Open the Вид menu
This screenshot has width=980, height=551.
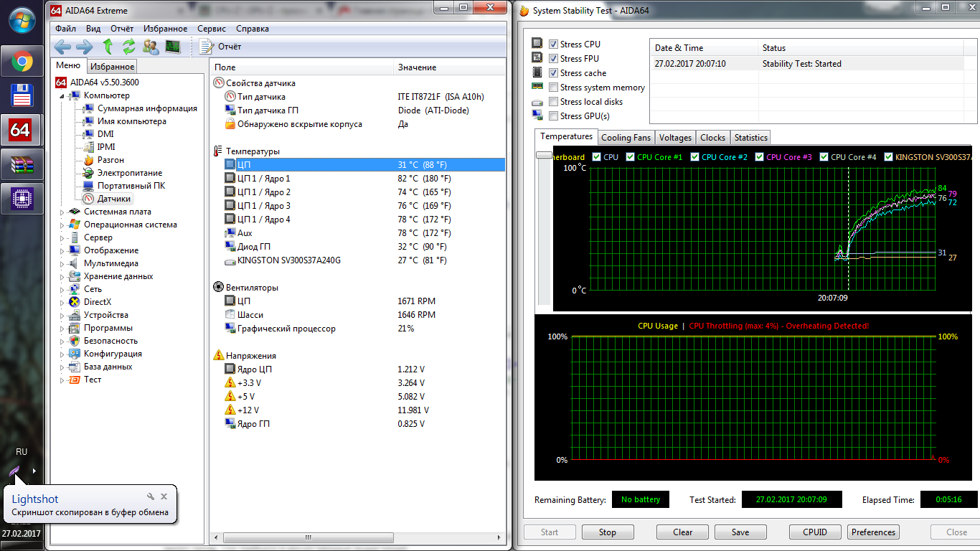click(x=93, y=29)
